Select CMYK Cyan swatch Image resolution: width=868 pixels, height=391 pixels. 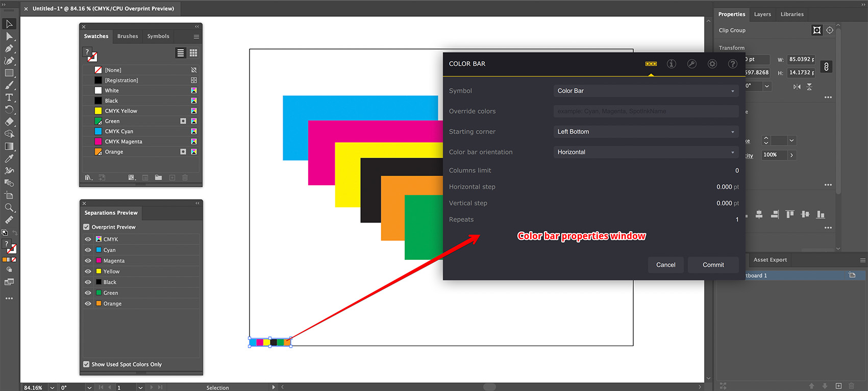[140, 131]
